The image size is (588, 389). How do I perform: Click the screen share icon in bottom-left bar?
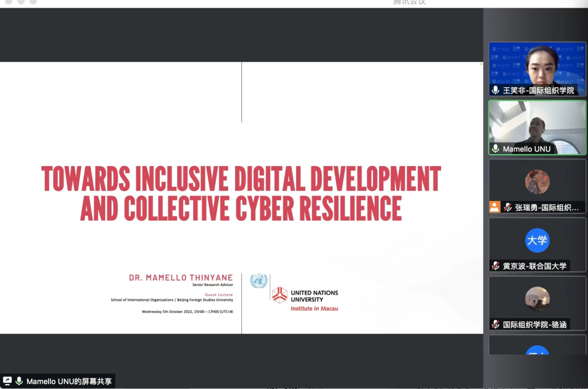8,381
